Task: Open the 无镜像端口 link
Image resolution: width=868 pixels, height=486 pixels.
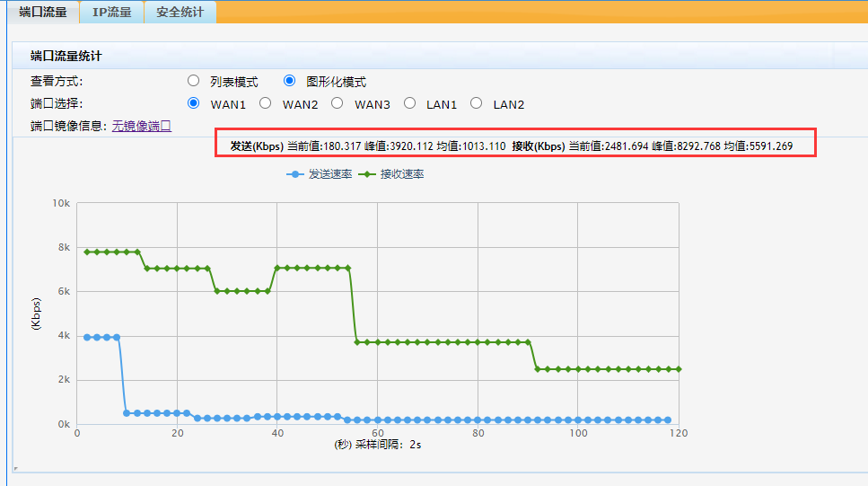Action: click(x=142, y=127)
